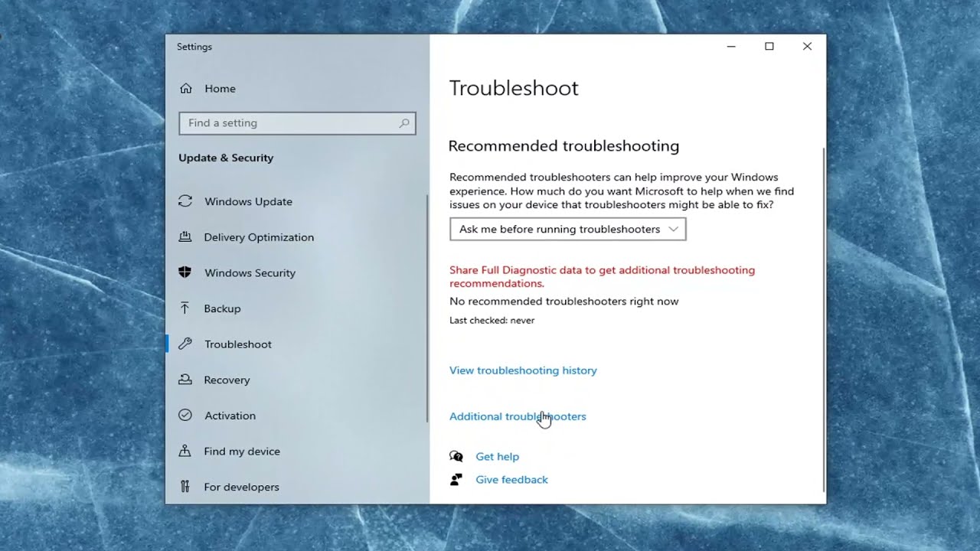Viewport: 980px width, 551px height.
Task: Click the Find a setting search box
Action: (x=297, y=123)
